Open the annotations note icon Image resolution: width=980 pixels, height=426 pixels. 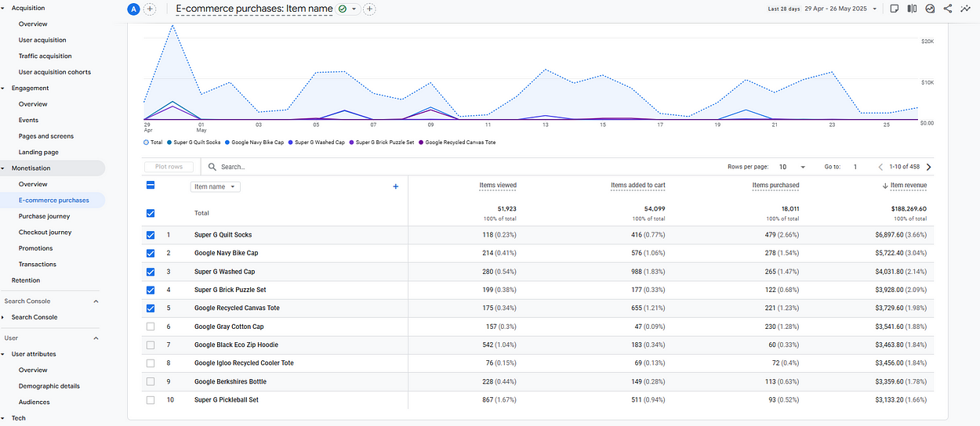click(x=894, y=9)
